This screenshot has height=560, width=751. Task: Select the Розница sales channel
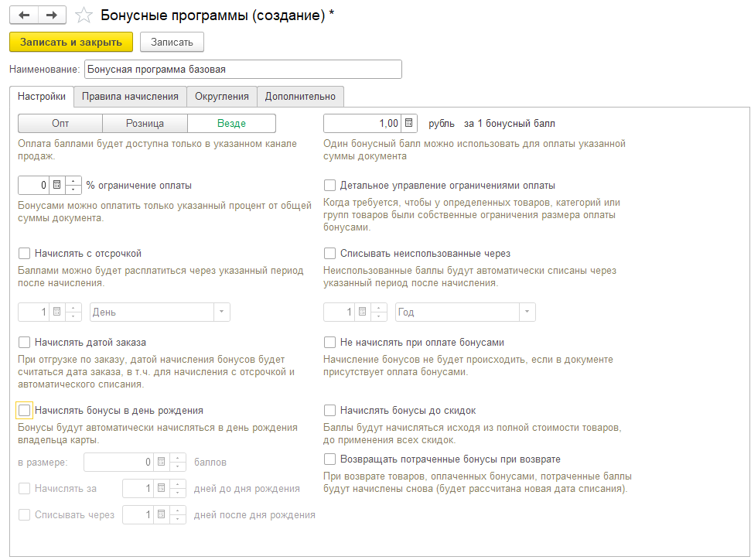145,123
